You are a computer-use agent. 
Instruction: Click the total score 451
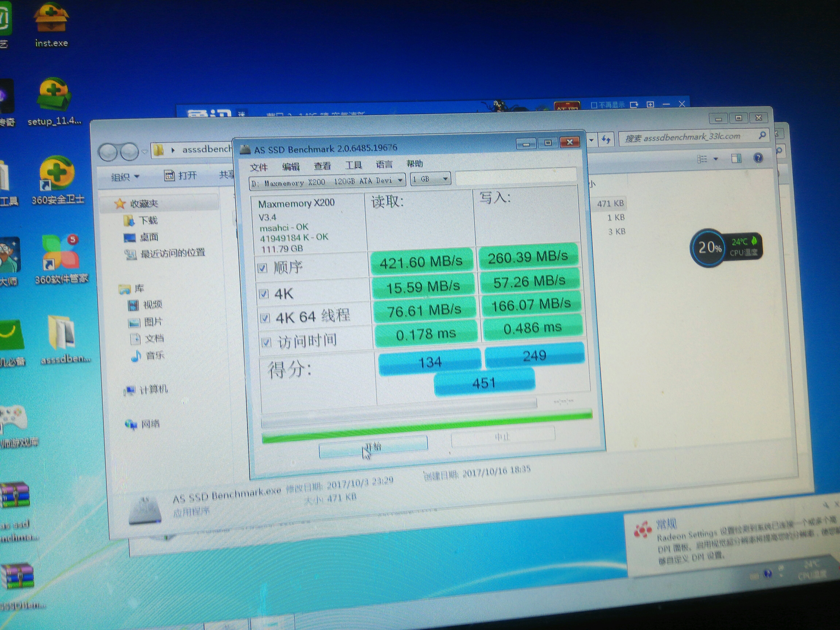[x=484, y=382]
